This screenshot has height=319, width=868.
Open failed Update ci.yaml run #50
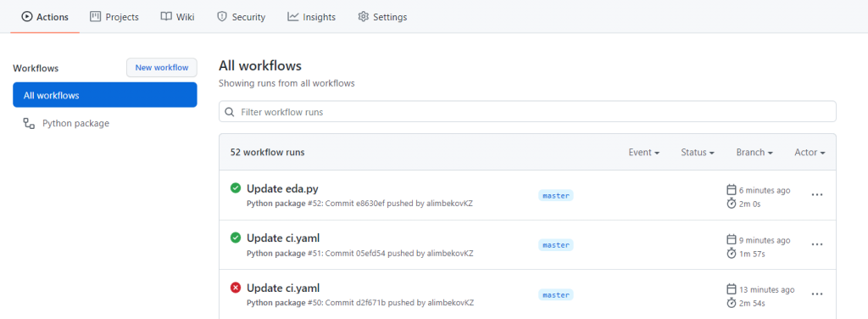[283, 288]
